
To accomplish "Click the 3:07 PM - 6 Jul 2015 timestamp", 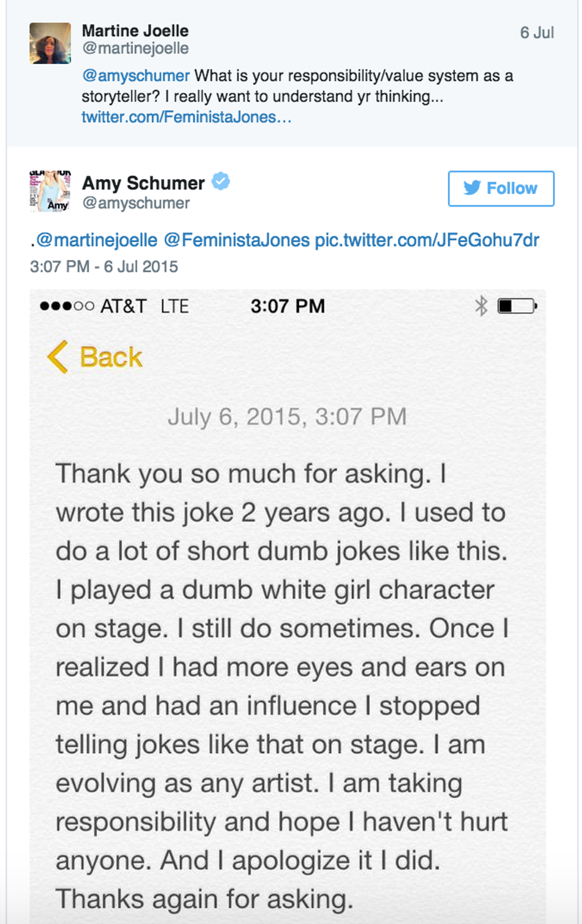I will (x=104, y=266).
